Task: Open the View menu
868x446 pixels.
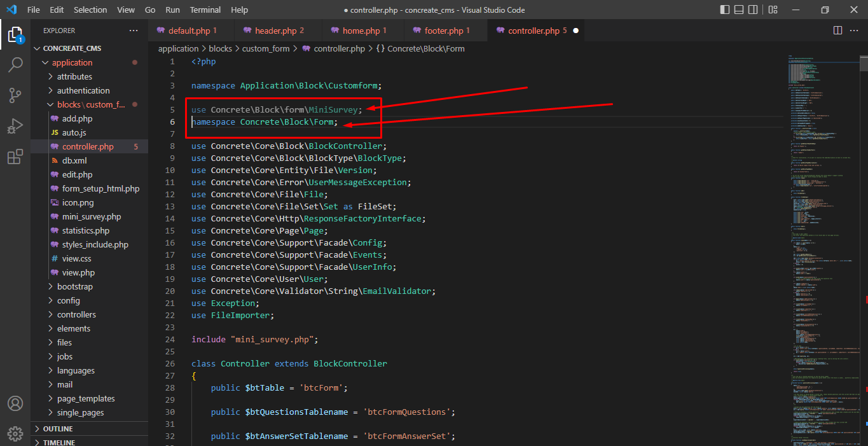Action: pos(126,10)
